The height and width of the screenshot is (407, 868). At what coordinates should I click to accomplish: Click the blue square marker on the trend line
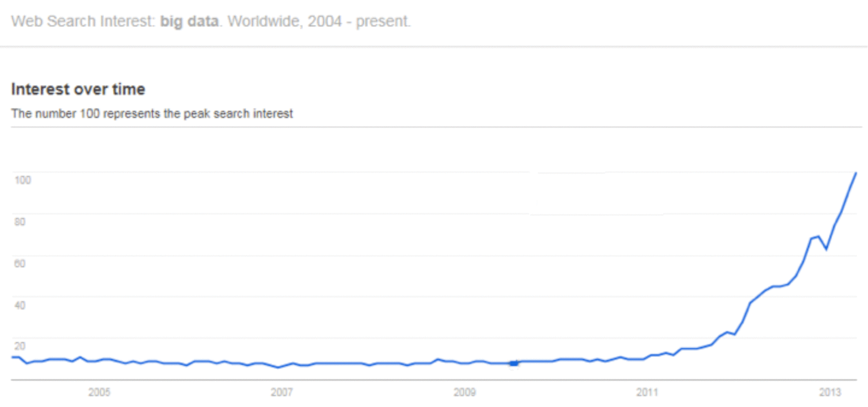(x=514, y=363)
